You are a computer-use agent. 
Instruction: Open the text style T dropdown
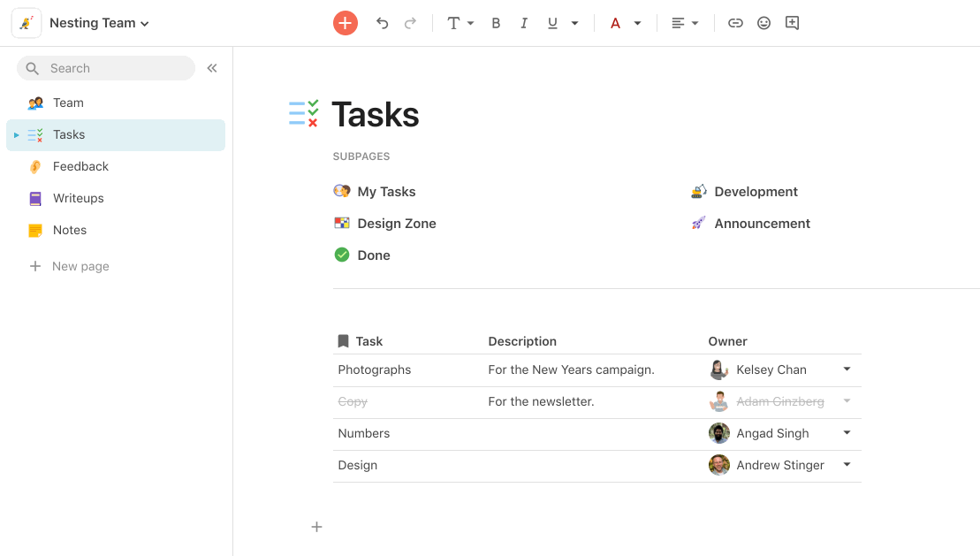tap(460, 23)
